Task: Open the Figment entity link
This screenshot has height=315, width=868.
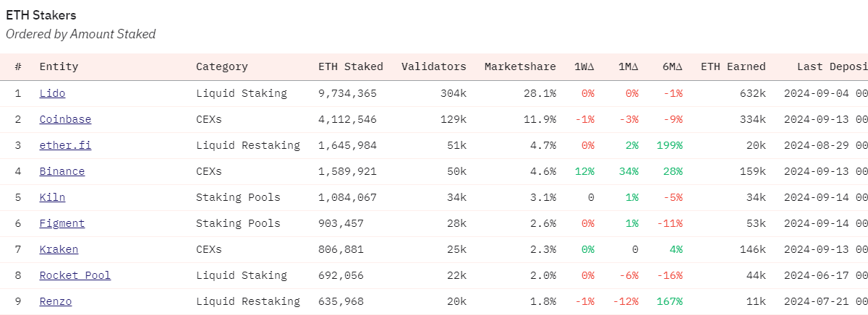Action: tap(62, 223)
